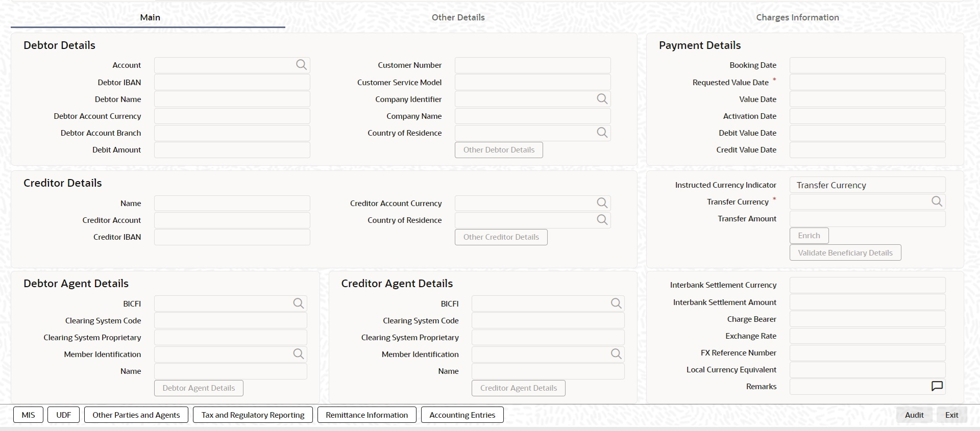Click the Debit Amount field
The image size is (980, 431).
tap(232, 149)
